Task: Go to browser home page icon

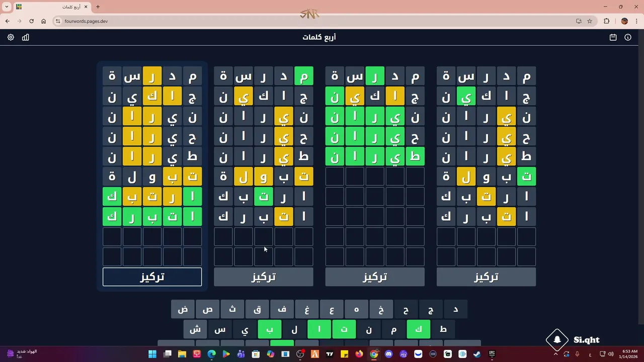Action: 43,21
